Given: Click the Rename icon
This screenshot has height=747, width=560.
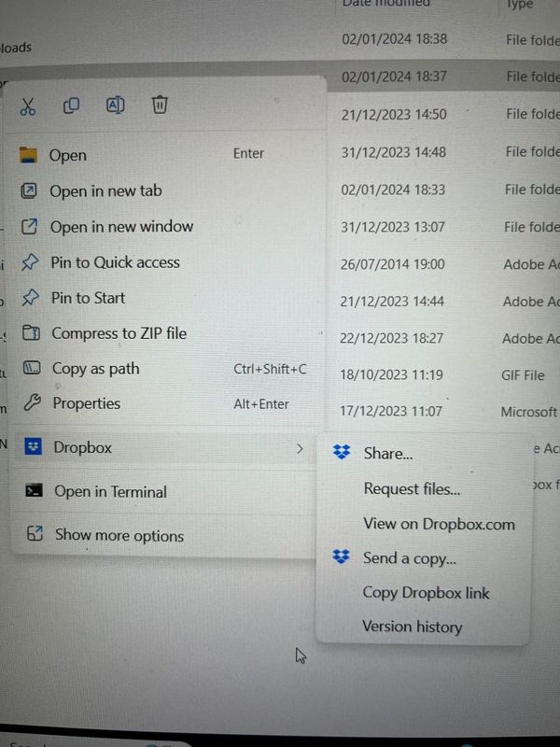Looking at the screenshot, I should coord(115,105).
